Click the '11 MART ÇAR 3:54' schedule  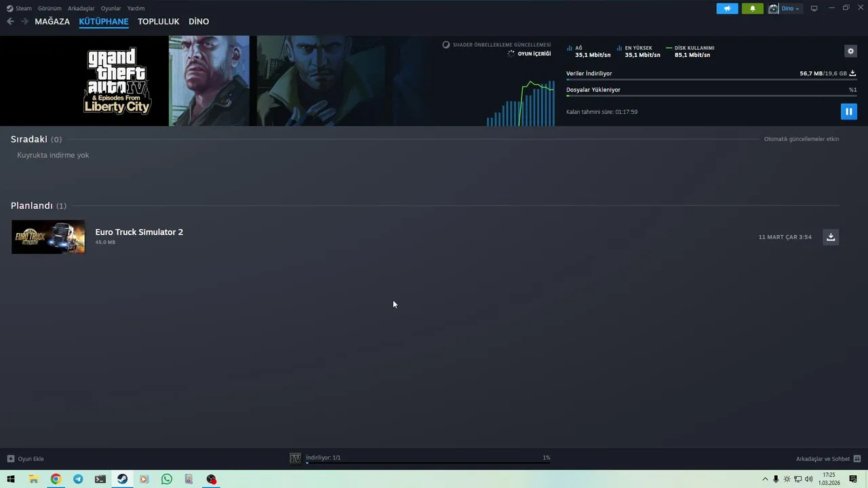pyautogui.click(x=785, y=237)
